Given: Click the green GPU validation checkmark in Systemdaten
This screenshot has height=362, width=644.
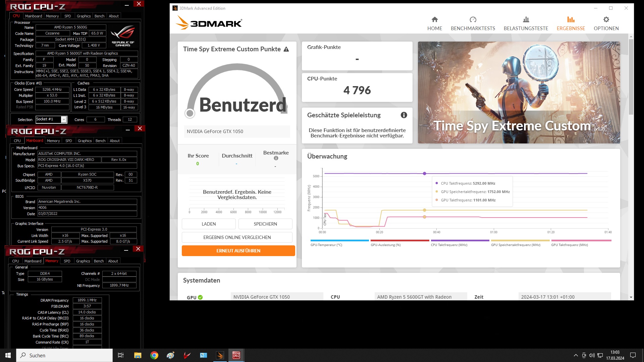Looking at the screenshot, I should click(200, 297).
